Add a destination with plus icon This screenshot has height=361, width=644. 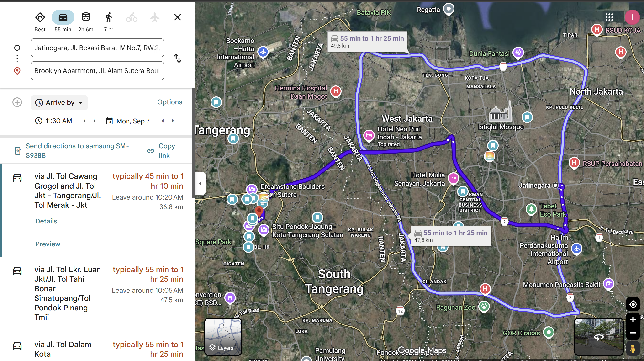(17, 102)
